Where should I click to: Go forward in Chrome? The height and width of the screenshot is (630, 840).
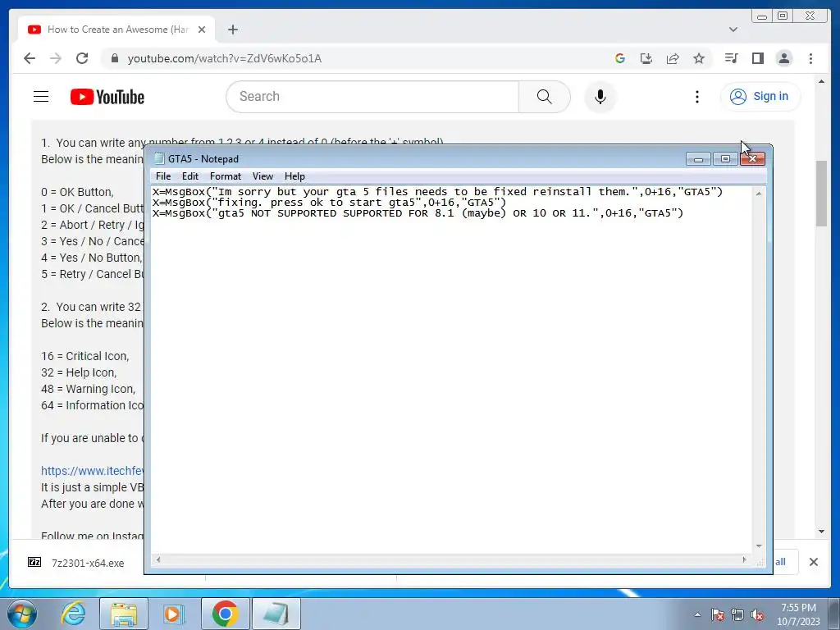coord(56,58)
